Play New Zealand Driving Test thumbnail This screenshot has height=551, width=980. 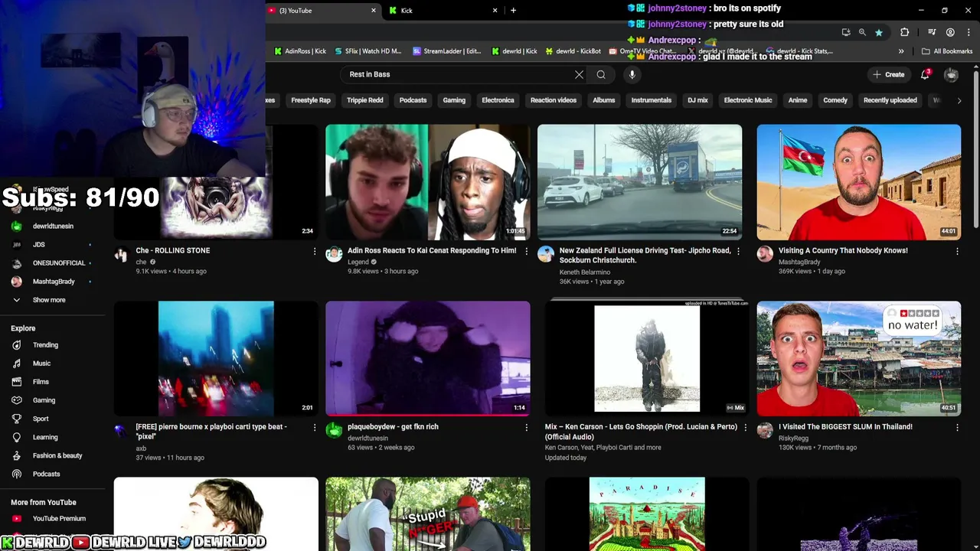tap(639, 182)
